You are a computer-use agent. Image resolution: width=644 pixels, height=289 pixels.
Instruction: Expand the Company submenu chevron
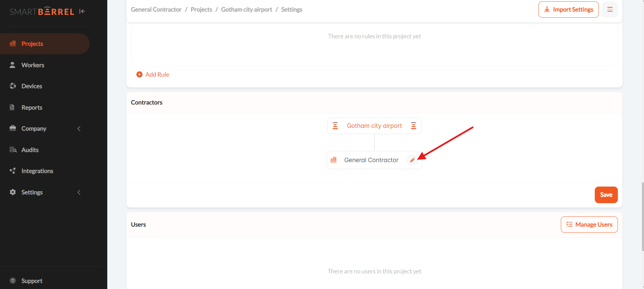click(x=79, y=129)
